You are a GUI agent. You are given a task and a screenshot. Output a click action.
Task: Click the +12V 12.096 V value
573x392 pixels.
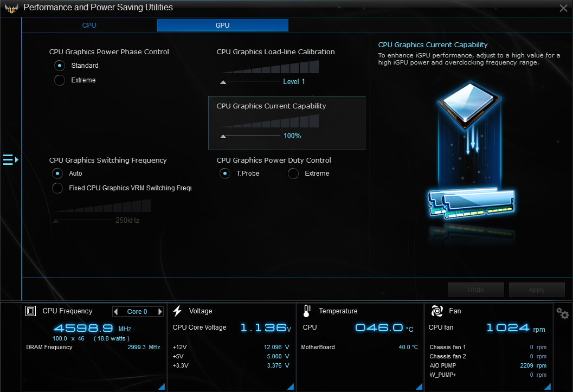point(276,347)
